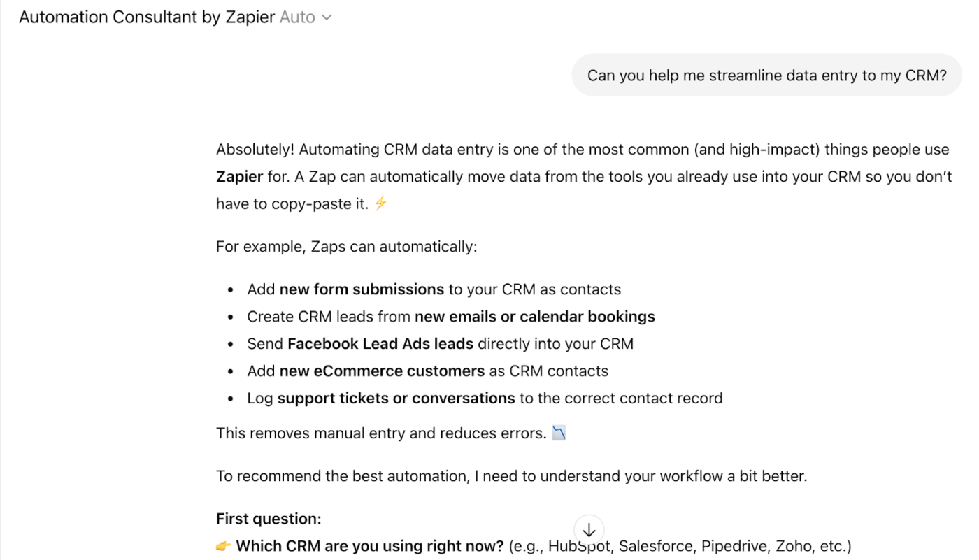Click the bold Facebook Lead Ads leads text
Image resolution: width=979 pixels, height=560 pixels.
pyautogui.click(x=382, y=343)
